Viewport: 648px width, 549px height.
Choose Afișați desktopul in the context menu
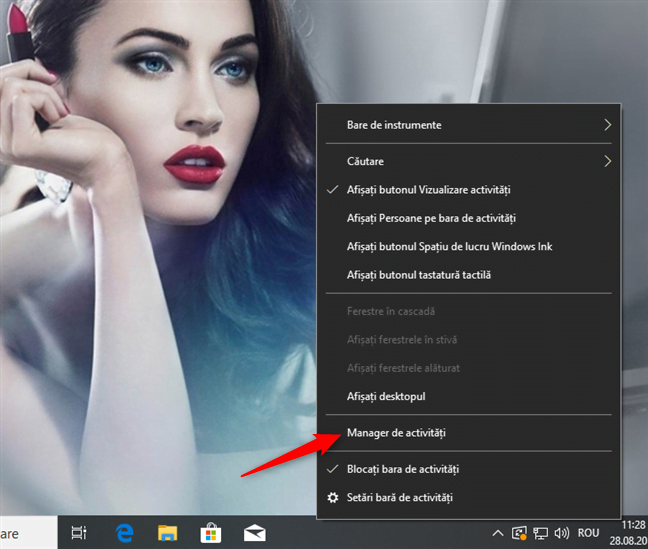click(x=386, y=397)
